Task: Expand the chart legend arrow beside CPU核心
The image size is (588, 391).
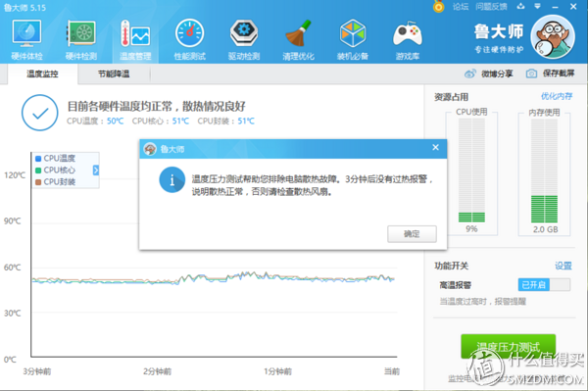Action: coord(96,171)
